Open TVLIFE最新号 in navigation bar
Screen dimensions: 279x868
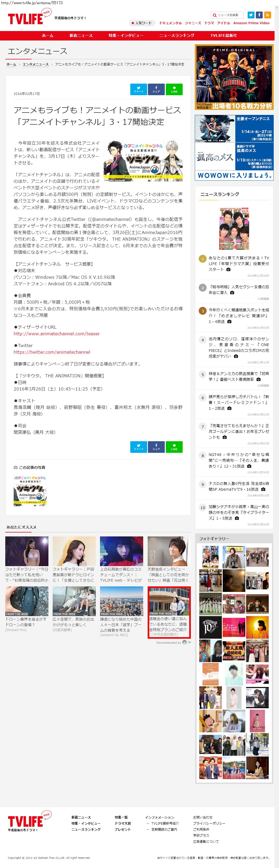224,35
